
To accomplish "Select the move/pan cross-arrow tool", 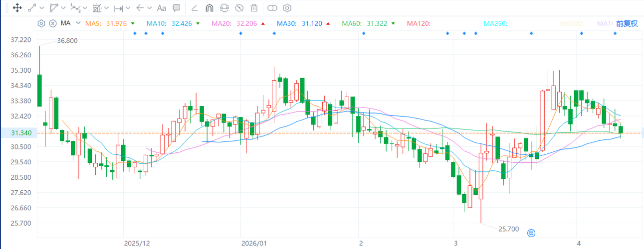I will click(17, 8).
